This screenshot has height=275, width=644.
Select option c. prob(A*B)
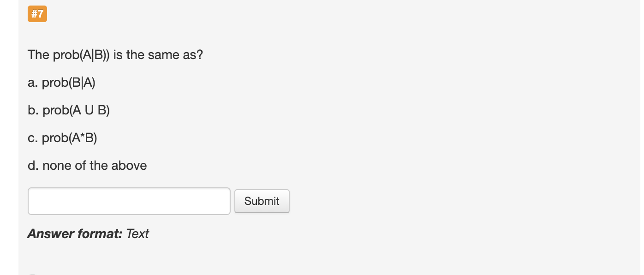coord(62,137)
